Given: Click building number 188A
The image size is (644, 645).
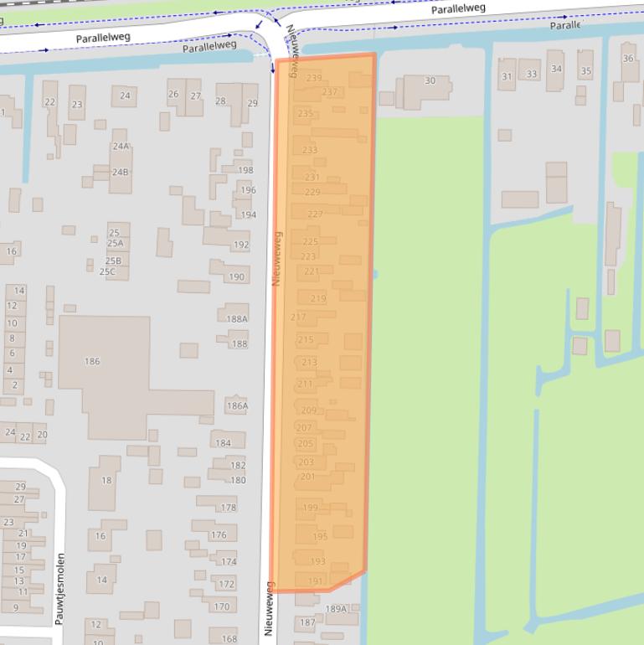Looking at the screenshot, I should pyautogui.click(x=237, y=318).
